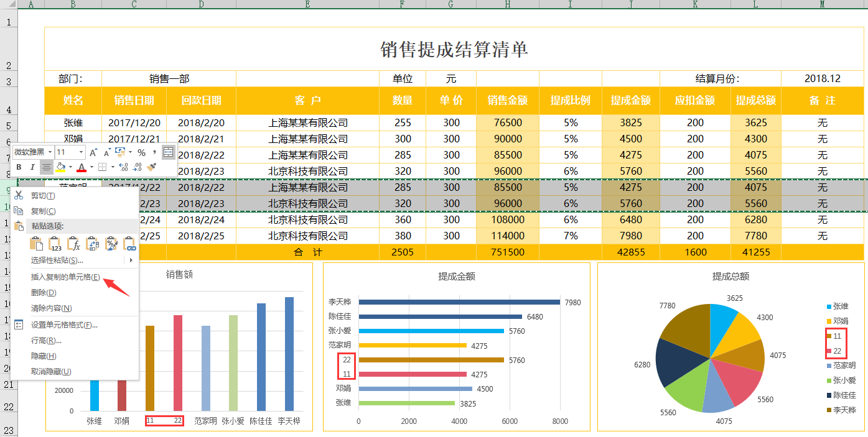The width and height of the screenshot is (868, 437).
Task: Click the paste transpose icon
Action: pos(93,243)
